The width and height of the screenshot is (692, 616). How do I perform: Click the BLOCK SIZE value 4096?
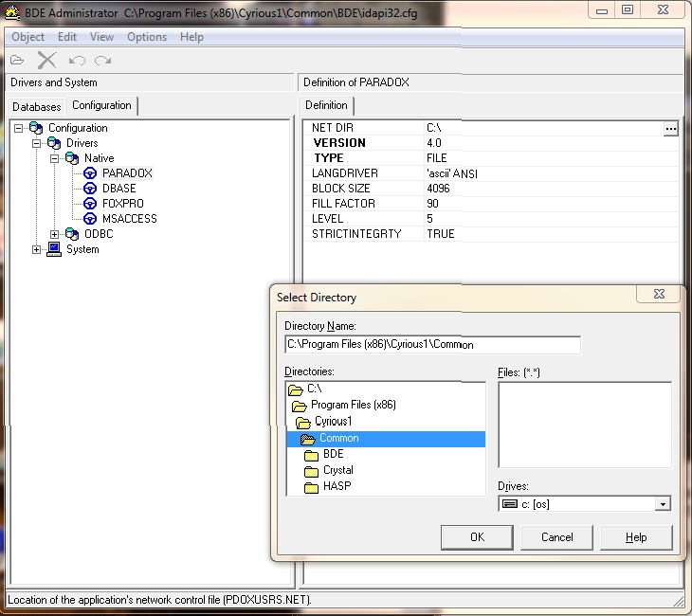(438, 189)
